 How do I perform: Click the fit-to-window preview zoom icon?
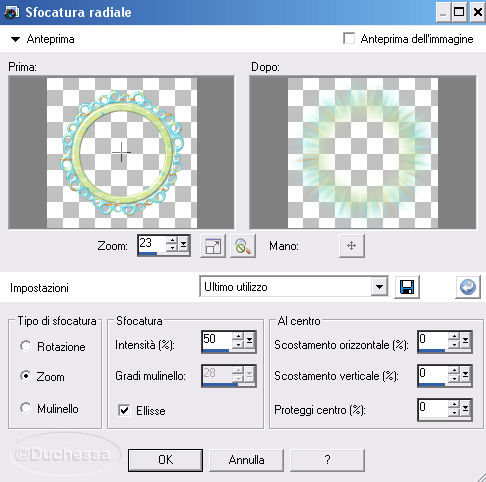pyautogui.click(x=213, y=246)
